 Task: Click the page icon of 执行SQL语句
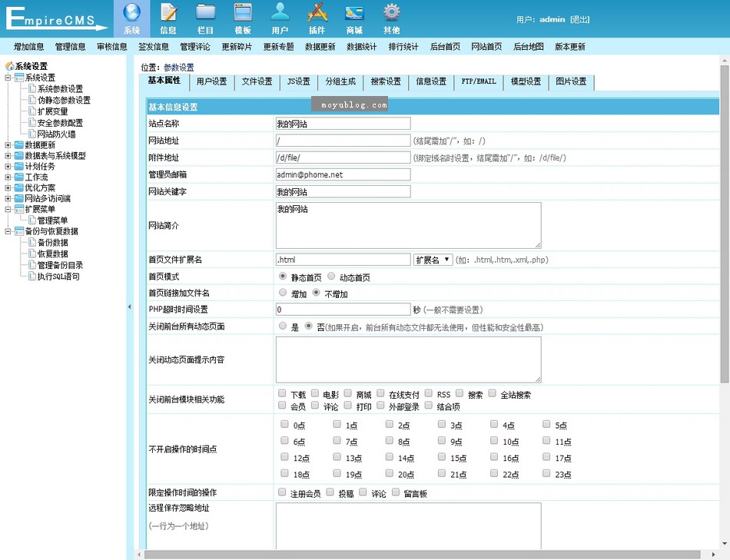pos(32,276)
